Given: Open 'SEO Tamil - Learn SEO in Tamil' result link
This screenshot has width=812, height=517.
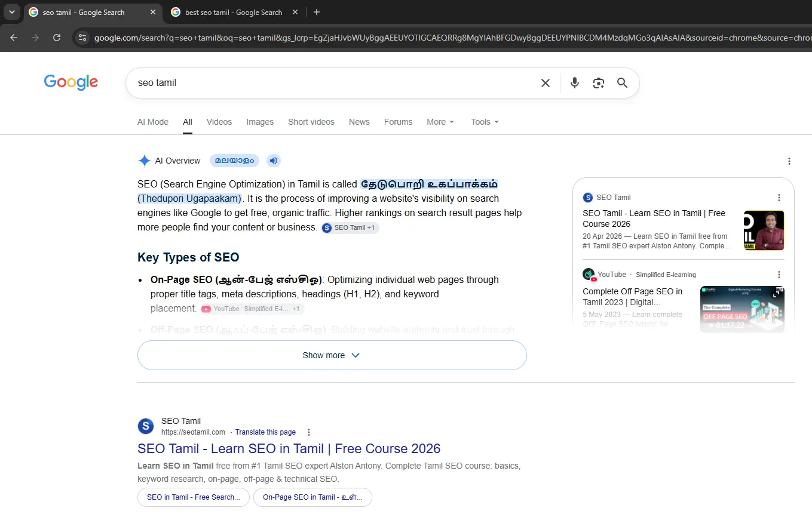Looking at the screenshot, I should (x=289, y=449).
